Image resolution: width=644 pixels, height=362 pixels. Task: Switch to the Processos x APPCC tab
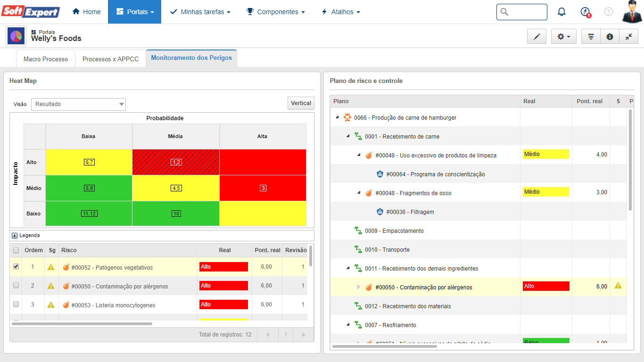coord(110,59)
